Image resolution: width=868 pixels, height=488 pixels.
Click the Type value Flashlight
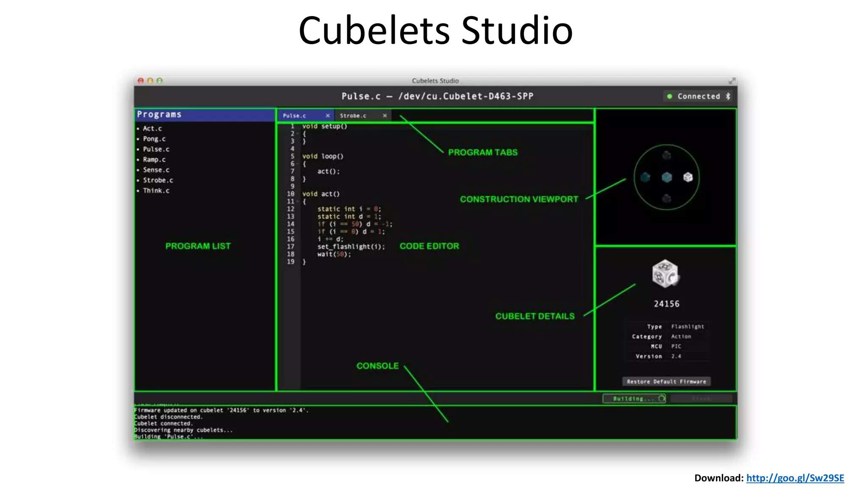(x=687, y=327)
